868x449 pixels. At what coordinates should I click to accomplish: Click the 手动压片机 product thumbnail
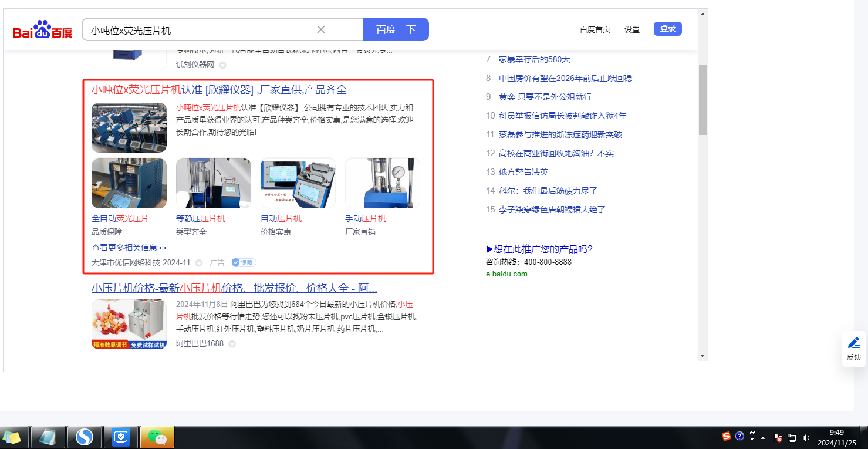[383, 183]
